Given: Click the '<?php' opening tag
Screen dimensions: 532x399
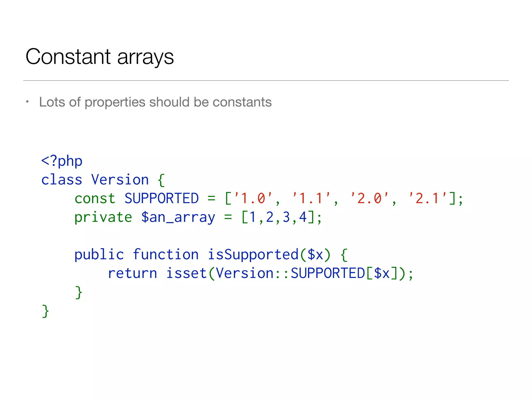Looking at the screenshot, I should point(62,161).
